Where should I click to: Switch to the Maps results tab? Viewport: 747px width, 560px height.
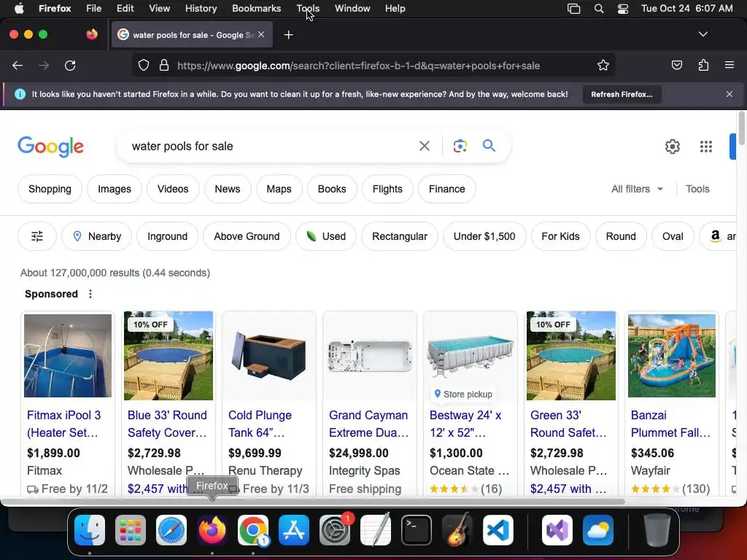pyautogui.click(x=279, y=189)
